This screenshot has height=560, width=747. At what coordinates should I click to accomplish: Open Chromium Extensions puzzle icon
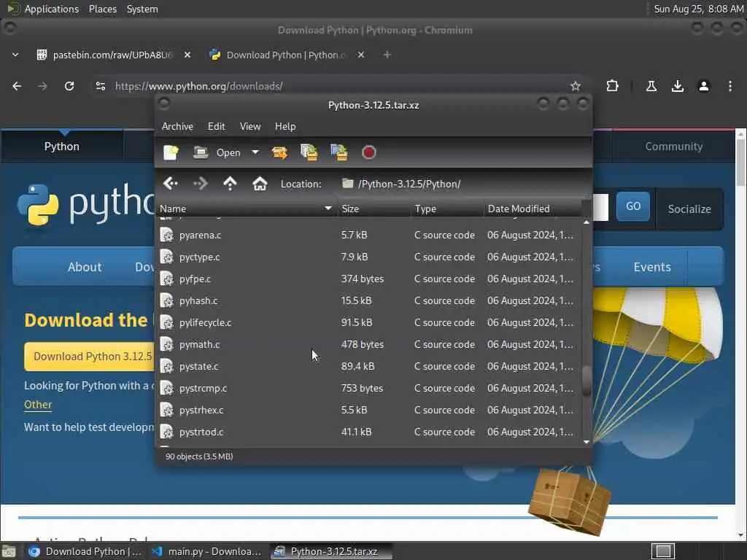coord(612,86)
